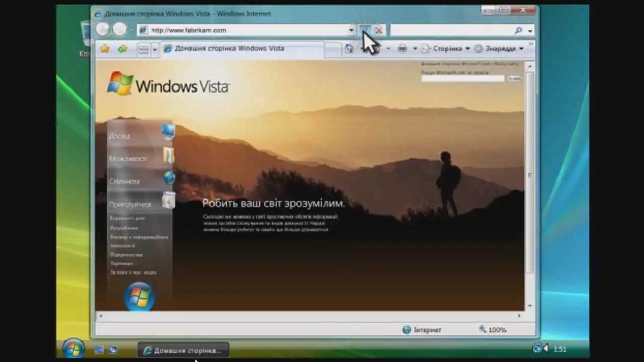Open the Recent Pages arrow beside Forward

(x=131, y=30)
